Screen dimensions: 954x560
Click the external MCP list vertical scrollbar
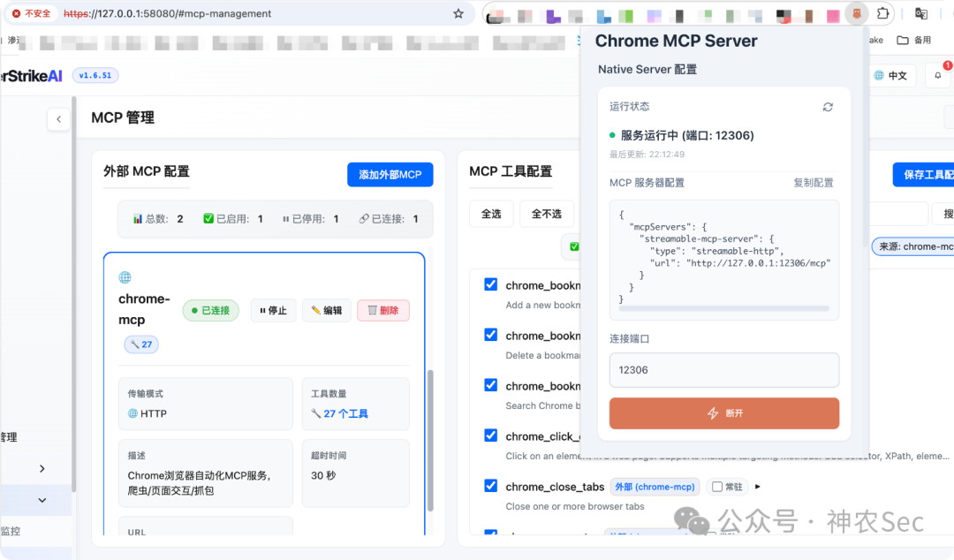point(430,440)
